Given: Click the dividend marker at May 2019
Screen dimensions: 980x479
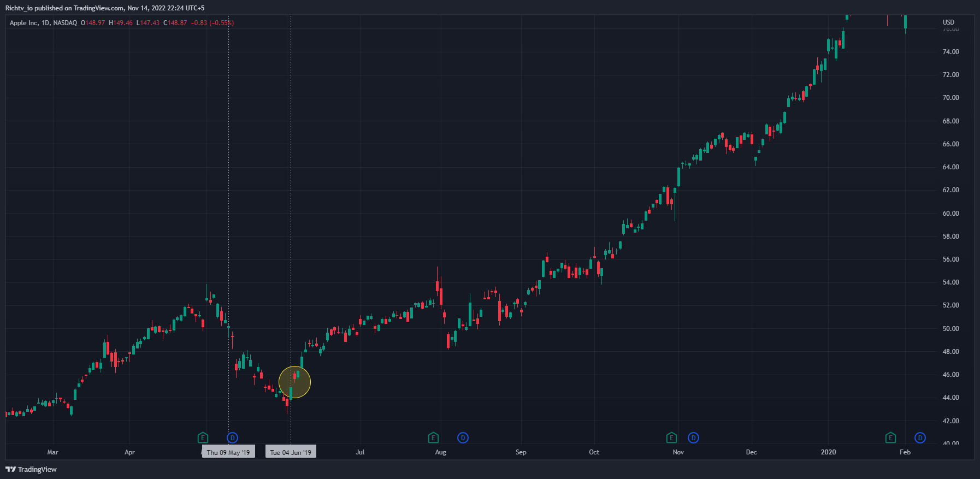Looking at the screenshot, I should coord(232,437).
